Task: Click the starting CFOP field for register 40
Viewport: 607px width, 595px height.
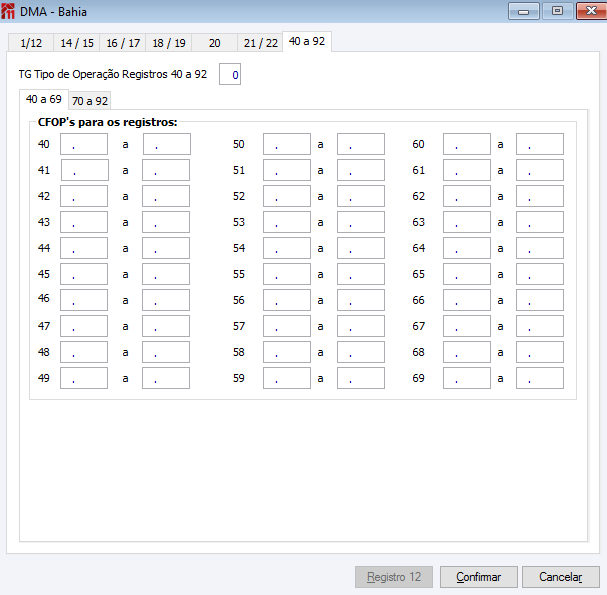Action: [x=84, y=144]
